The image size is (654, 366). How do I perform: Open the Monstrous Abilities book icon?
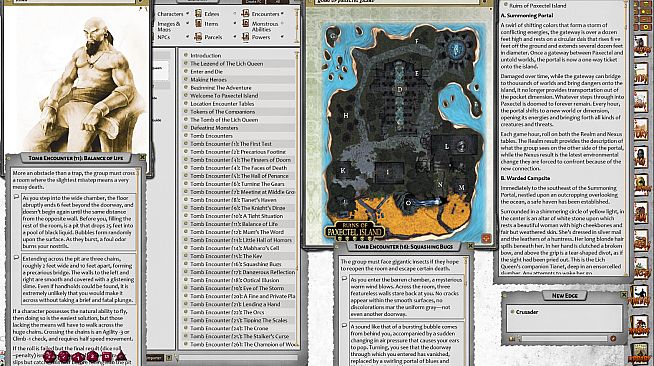coord(246,24)
